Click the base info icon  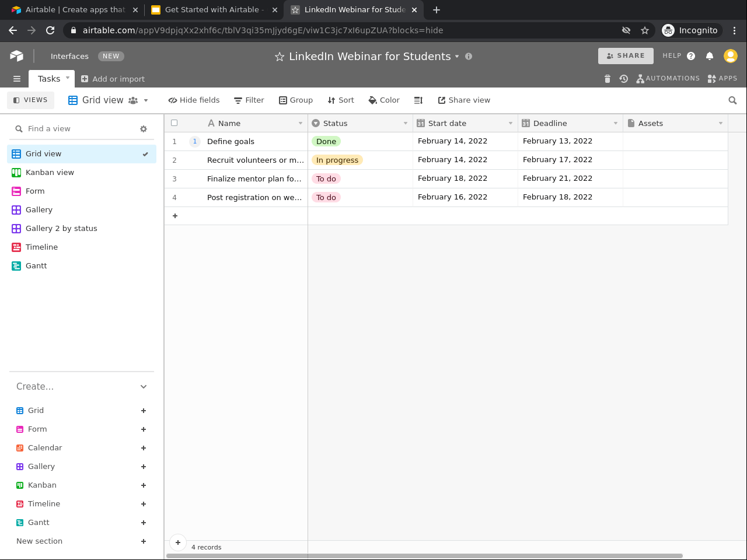(469, 57)
